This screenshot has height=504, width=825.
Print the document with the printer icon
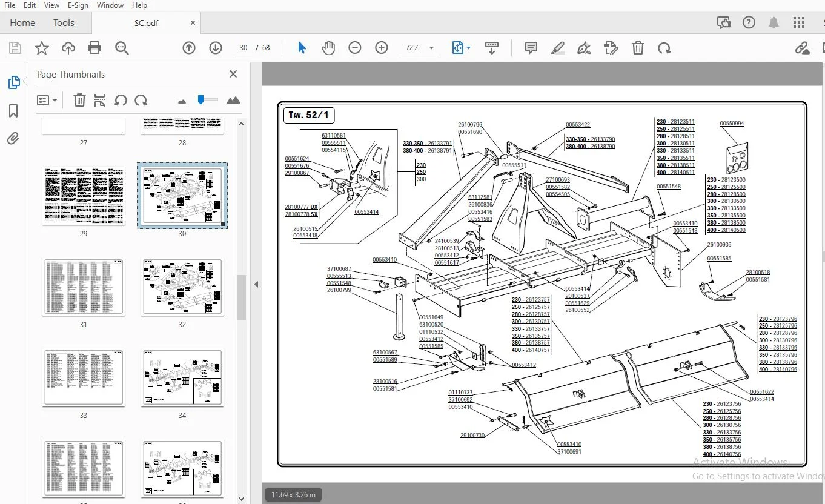(94, 48)
